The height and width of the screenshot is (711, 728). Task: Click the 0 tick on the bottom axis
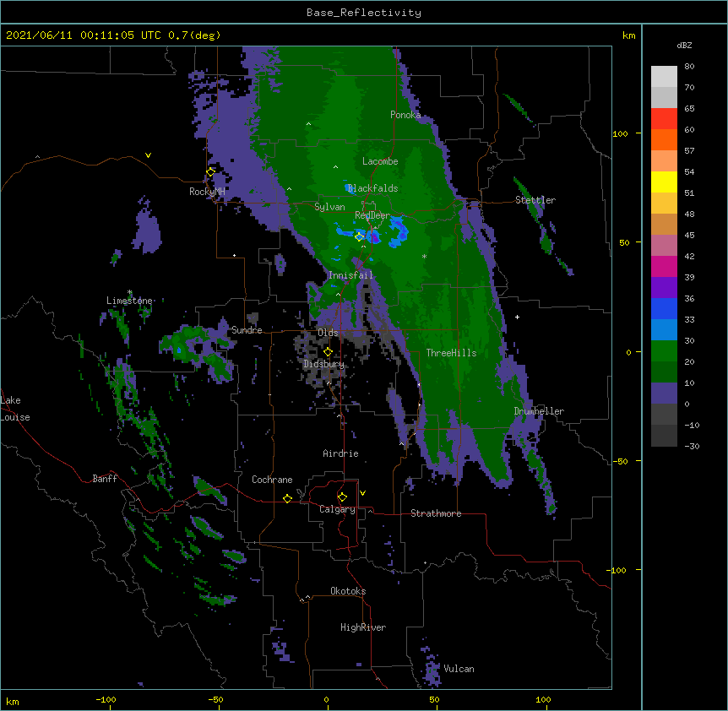tap(326, 699)
